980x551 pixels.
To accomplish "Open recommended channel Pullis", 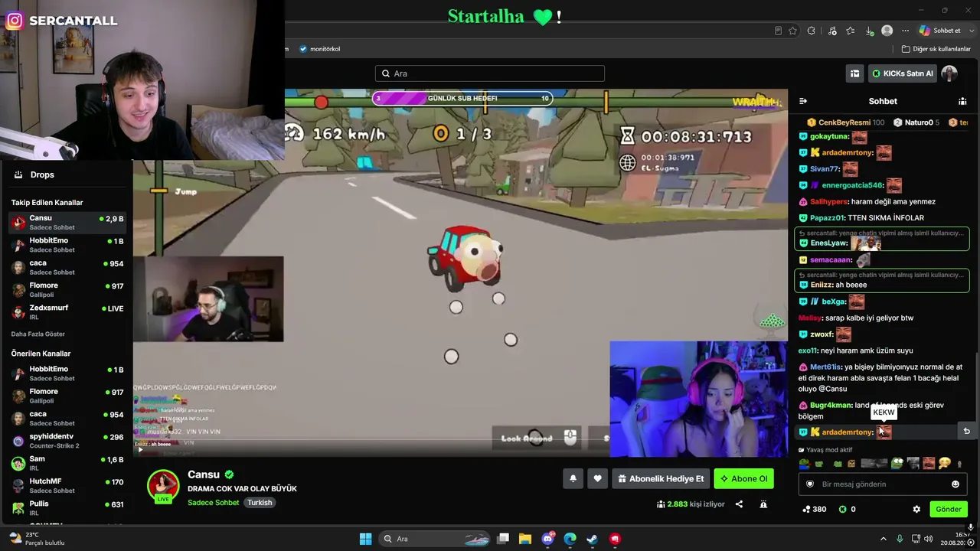I will (67, 507).
